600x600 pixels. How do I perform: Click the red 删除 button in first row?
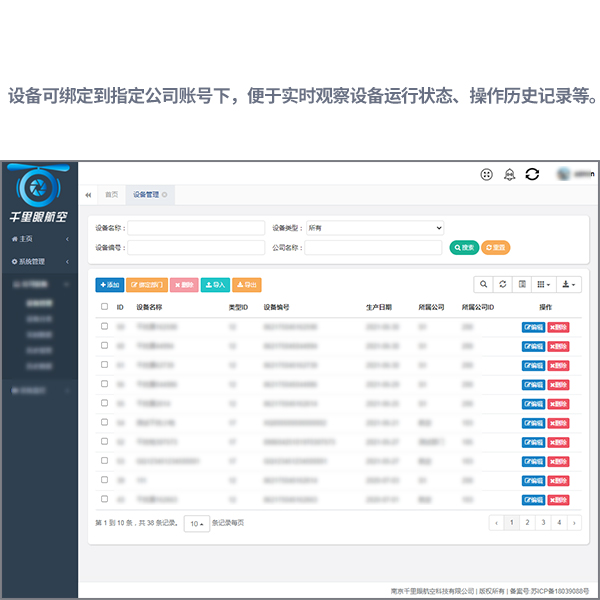click(558, 327)
